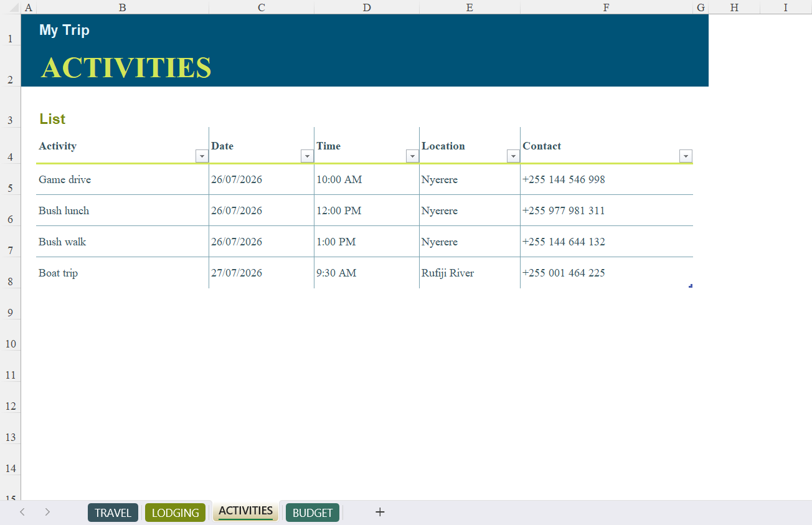
Task: Select the ACTIVITIES sheet tab
Action: click(245, 511)
